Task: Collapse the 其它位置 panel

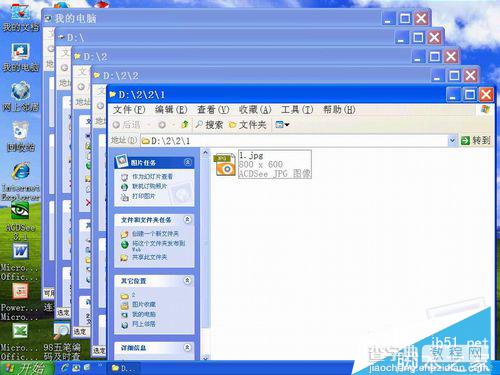Action: click(188, 280)
